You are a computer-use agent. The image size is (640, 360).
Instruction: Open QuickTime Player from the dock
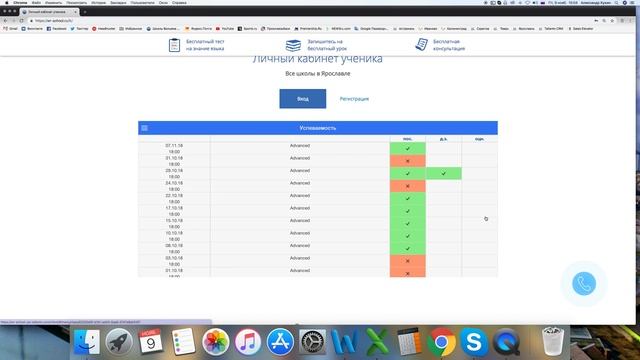click(506, 342)
